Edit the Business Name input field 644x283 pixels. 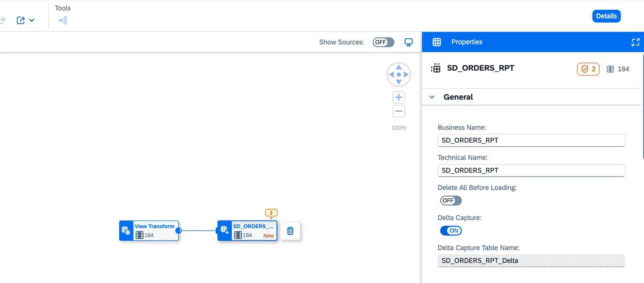click(531, 140)
